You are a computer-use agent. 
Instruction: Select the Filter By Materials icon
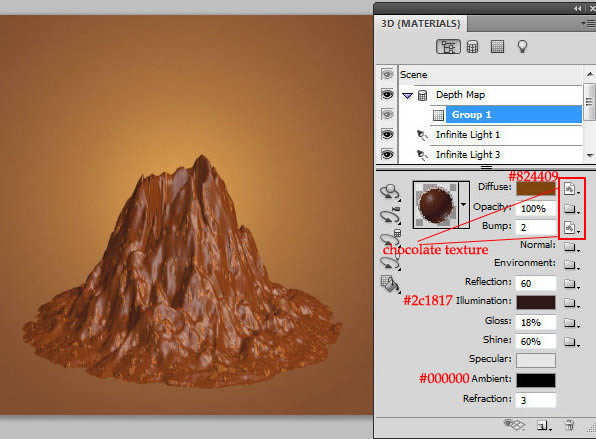coord(497,47)
